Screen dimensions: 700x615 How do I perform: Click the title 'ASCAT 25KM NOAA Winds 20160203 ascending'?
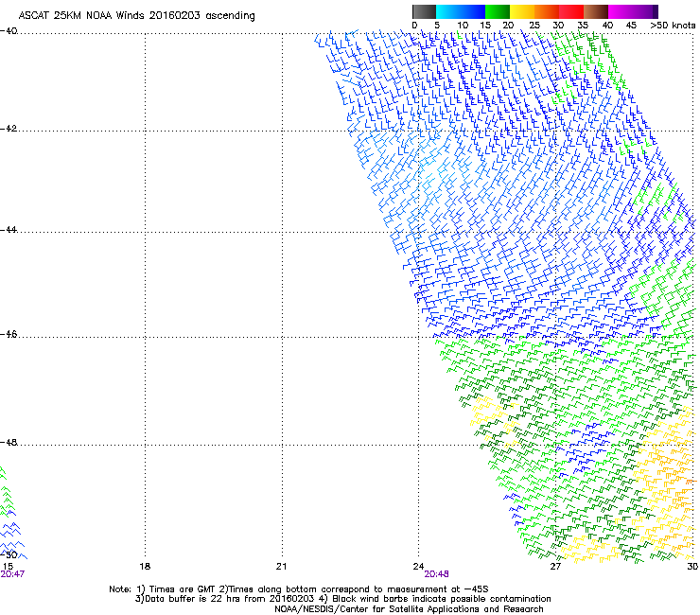coord(136,16)
